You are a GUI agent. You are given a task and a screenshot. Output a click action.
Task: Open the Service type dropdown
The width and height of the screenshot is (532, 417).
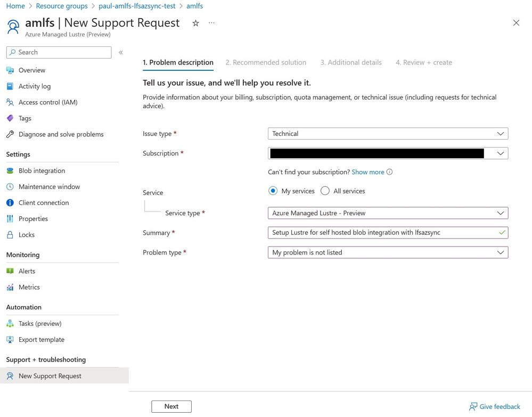(x=388, y=213)
